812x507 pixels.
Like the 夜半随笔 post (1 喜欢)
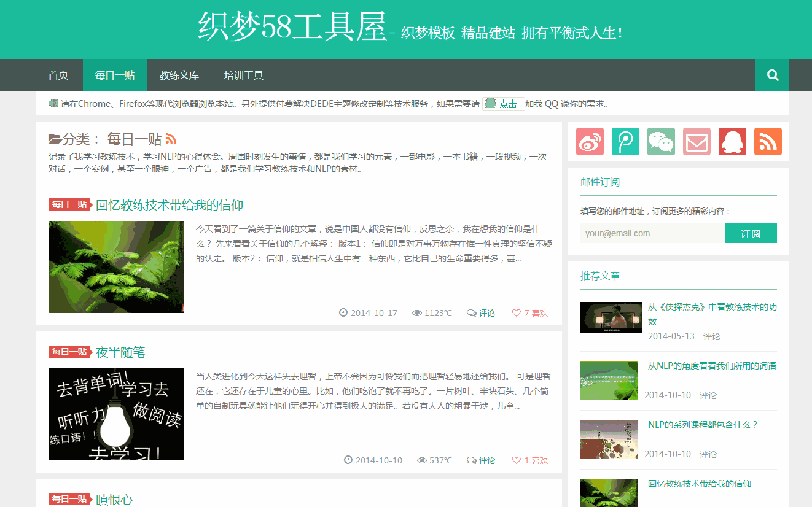click(529, 460)
